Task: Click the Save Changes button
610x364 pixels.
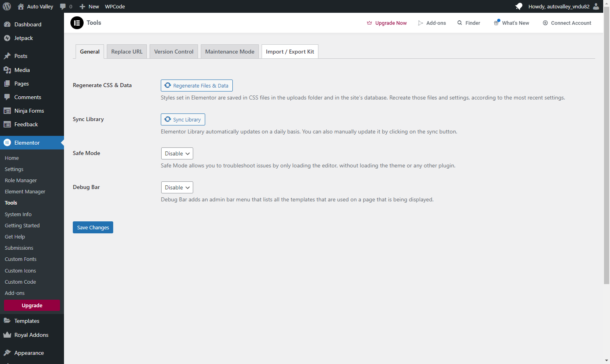Action: pos(93,227)
